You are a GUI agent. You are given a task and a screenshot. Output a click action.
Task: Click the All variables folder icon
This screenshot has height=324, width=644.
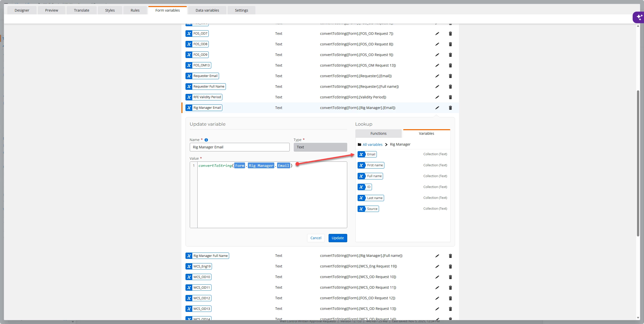[x=359, y=145]
